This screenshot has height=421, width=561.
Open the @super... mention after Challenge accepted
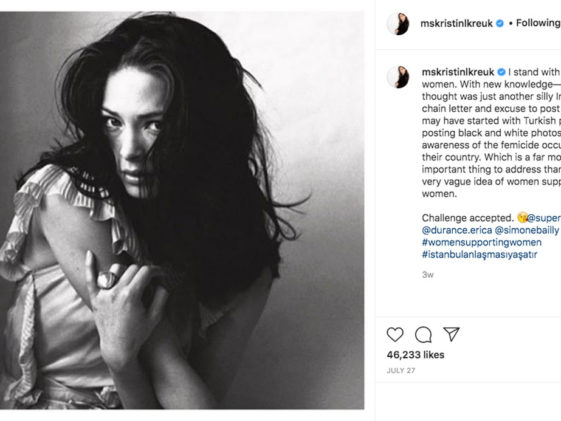(x=544, y=218)
